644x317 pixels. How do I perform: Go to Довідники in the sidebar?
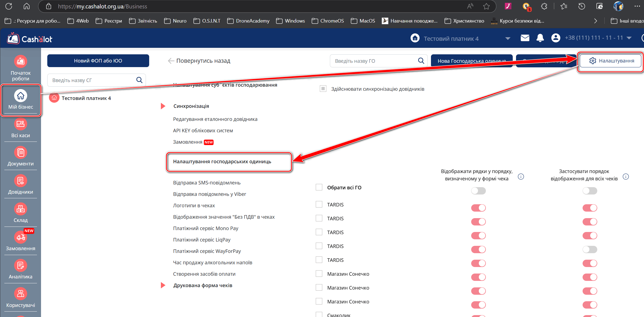click(x=21, y=181)
